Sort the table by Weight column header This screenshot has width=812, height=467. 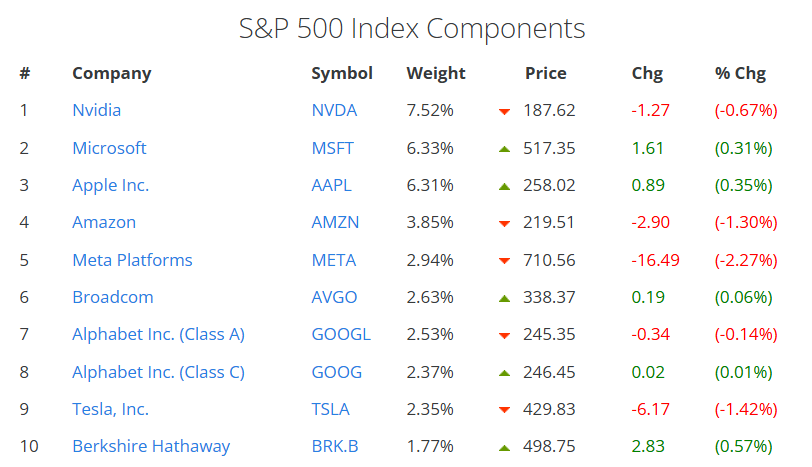tap(436, 73)
